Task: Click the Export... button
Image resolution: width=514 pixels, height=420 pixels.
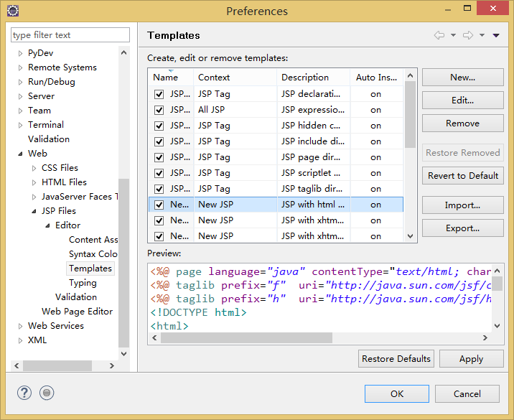Action: [x=462, y=228]
